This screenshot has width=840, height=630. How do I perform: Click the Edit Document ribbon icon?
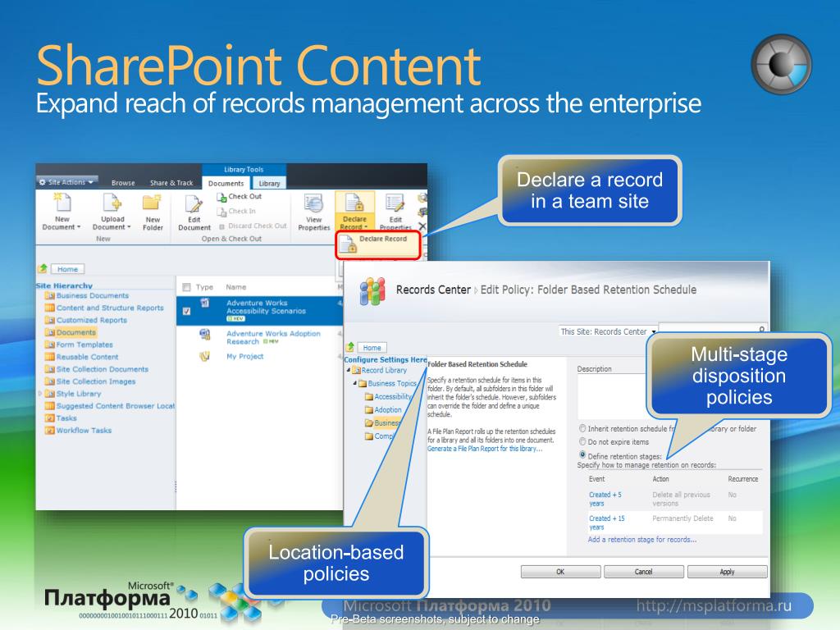point(194,204)
